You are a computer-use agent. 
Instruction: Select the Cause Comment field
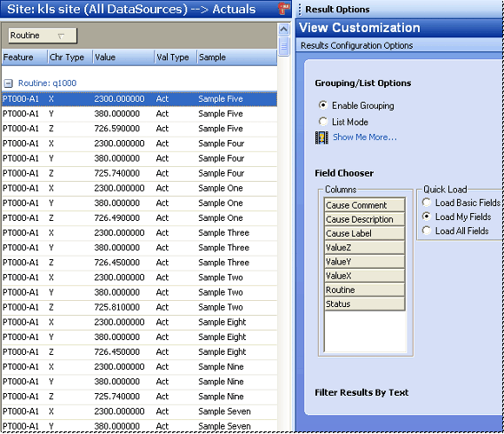[x=364, y=205]
